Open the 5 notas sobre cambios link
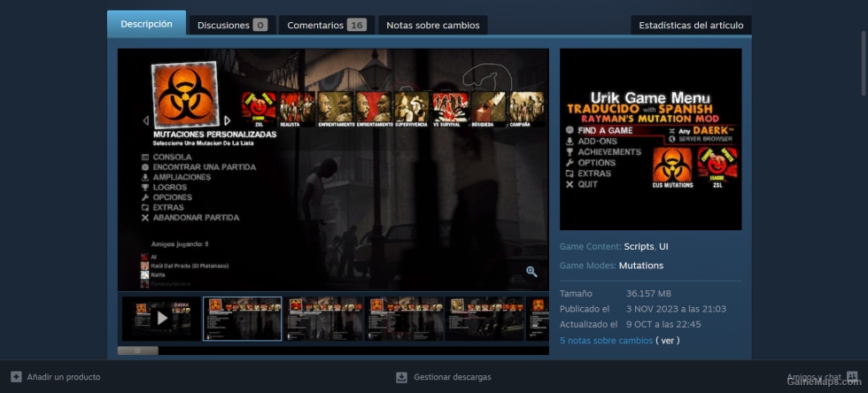This screenshot has height=393, width=868. pos(606,341)
